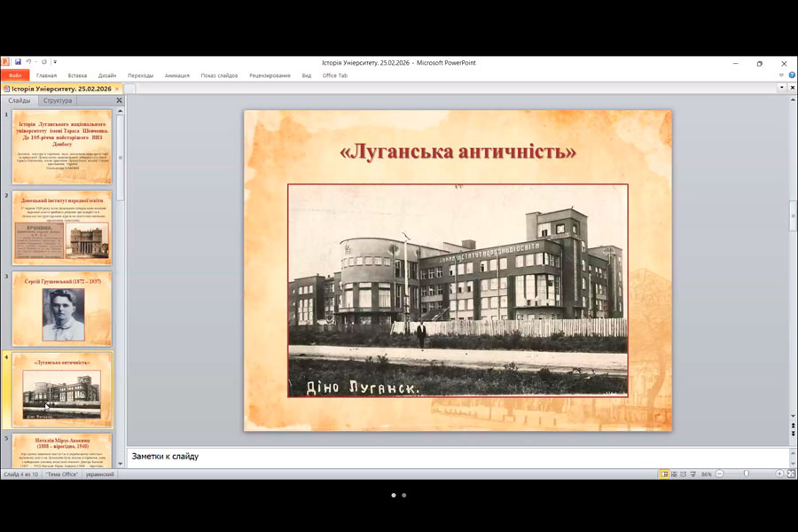The image size is (798, 532).
Task: Click the украинский language status button
Action: [x=99, y=474]
